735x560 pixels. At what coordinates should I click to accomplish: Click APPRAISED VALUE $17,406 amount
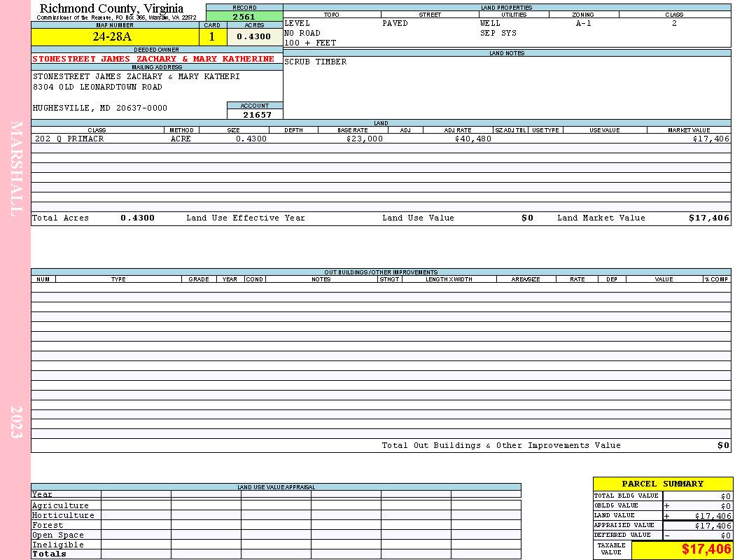pyautogui.click(x=713, y=526)
